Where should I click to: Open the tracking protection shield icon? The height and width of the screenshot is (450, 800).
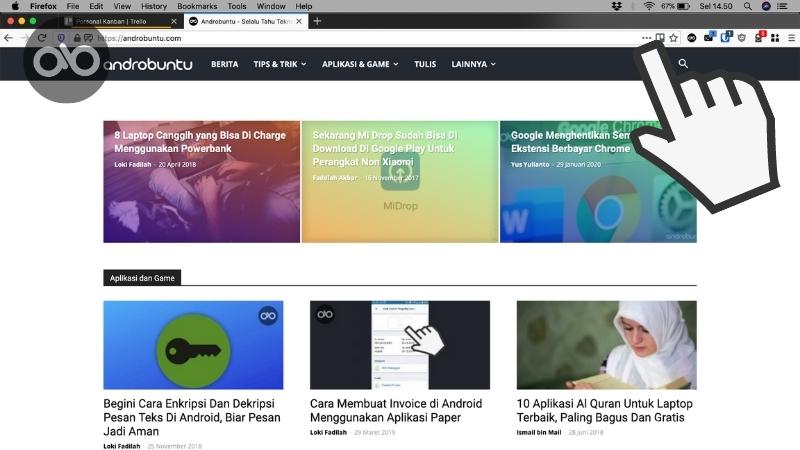[x=61, y=38]
